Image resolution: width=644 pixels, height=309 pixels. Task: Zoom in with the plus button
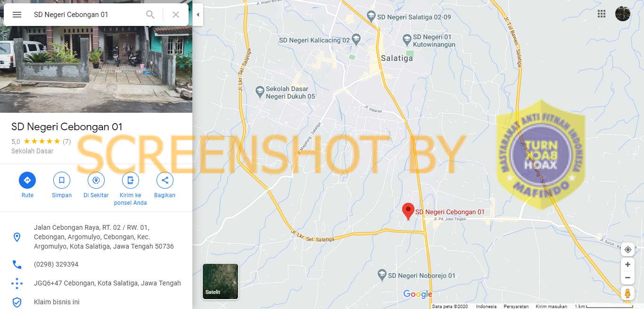pyautogui.click(x=627, y=265)
